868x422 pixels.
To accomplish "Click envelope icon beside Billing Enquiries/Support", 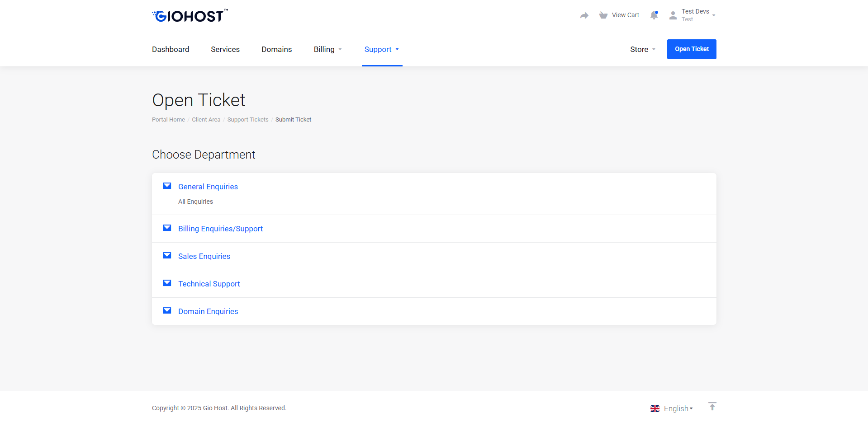I will click(x=167, y=228).
